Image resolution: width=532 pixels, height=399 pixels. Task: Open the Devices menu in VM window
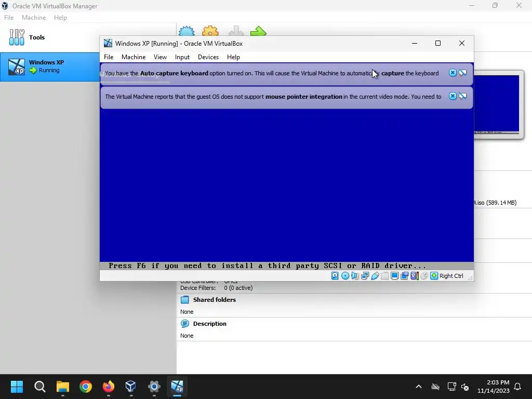pyautogui.click(x=208, y=57)
